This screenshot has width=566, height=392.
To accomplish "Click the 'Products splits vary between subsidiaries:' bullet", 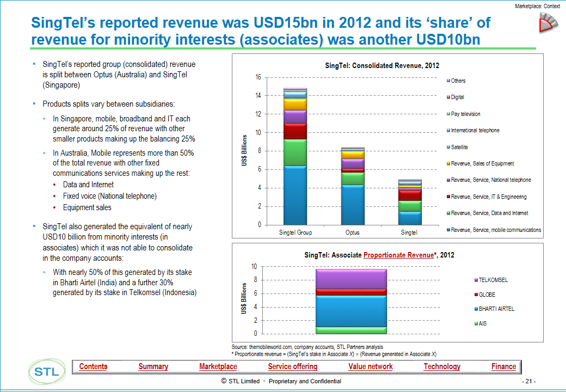I will coord(109,104).
